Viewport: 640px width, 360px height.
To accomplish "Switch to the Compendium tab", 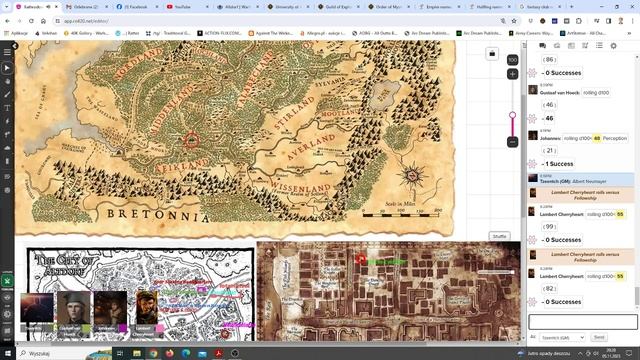I will coord(585,46).
